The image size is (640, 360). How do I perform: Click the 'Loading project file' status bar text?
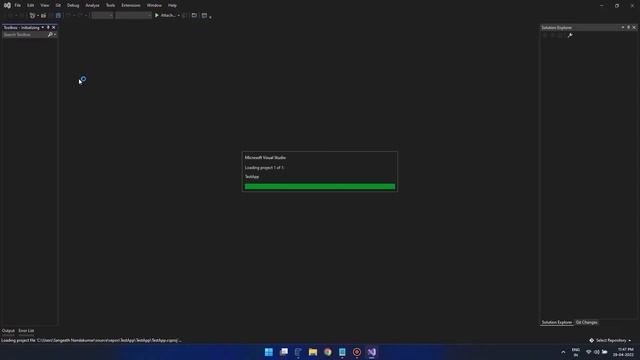pos(91,340)
